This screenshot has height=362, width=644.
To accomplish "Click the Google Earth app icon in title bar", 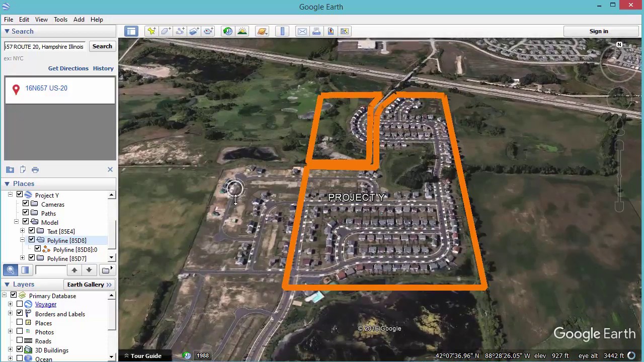I will click(x=6, y=7).
